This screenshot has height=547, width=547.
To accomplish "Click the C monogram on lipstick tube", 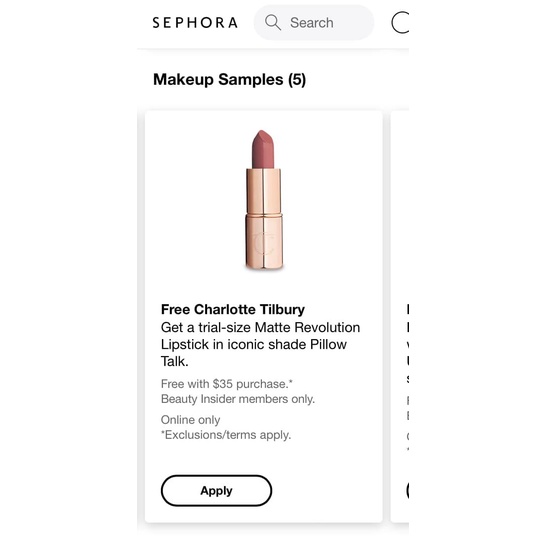I will coord(263,243).
